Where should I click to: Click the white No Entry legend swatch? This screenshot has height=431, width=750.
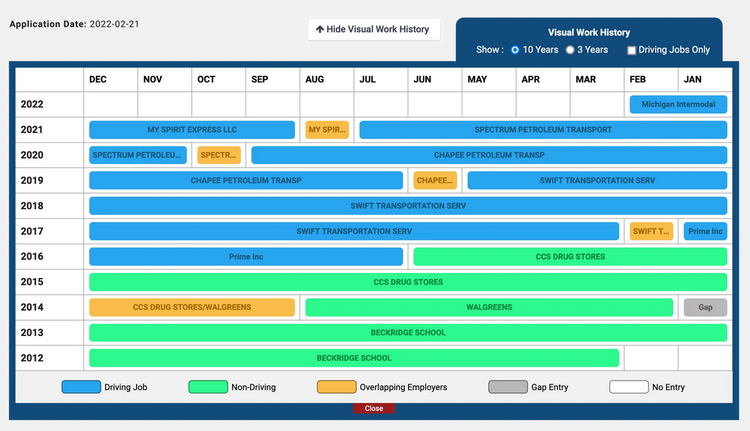pos(629,387)
